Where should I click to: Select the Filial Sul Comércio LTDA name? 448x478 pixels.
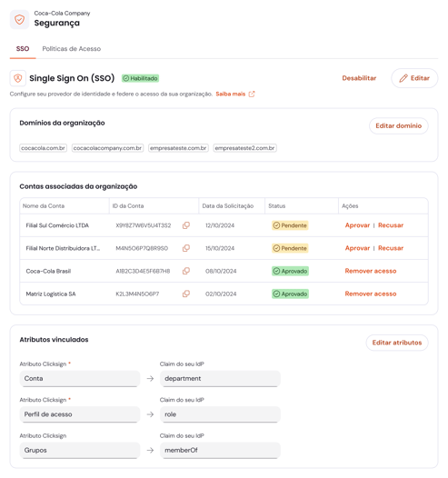[57, 225]
